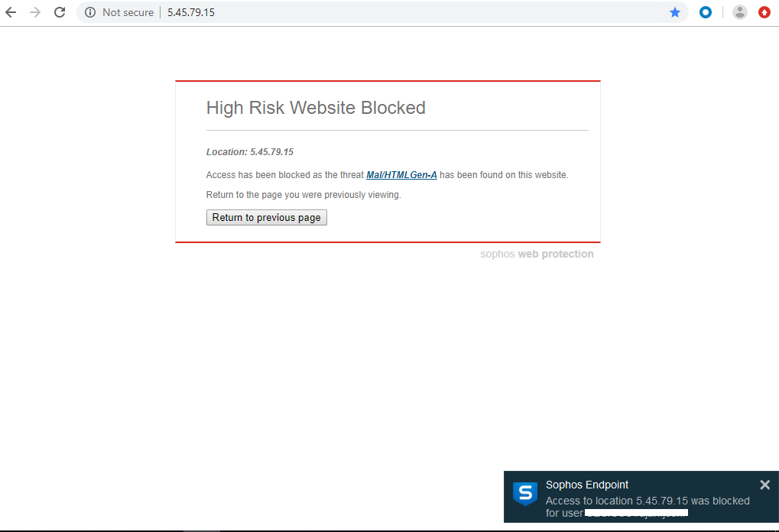Open the browser profile avatar
Viewport: 779px width, 532px height.
tap(739, 12)
